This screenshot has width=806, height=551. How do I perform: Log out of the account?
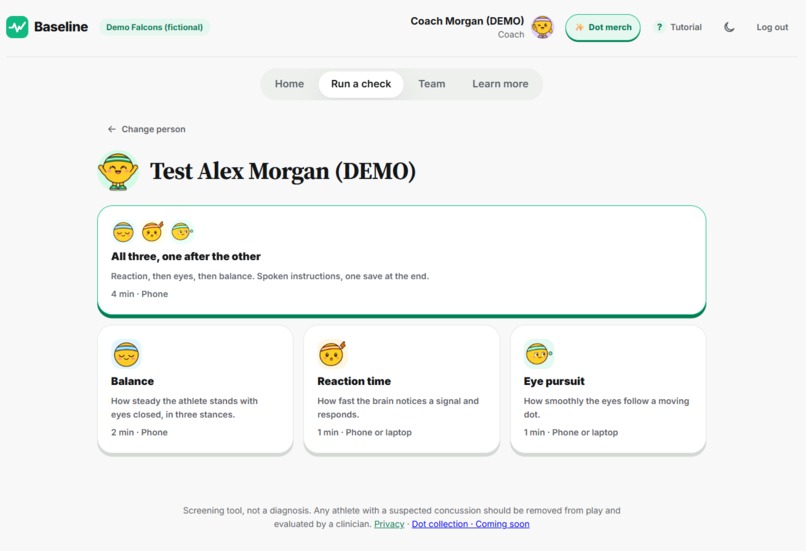coord(772,27)
